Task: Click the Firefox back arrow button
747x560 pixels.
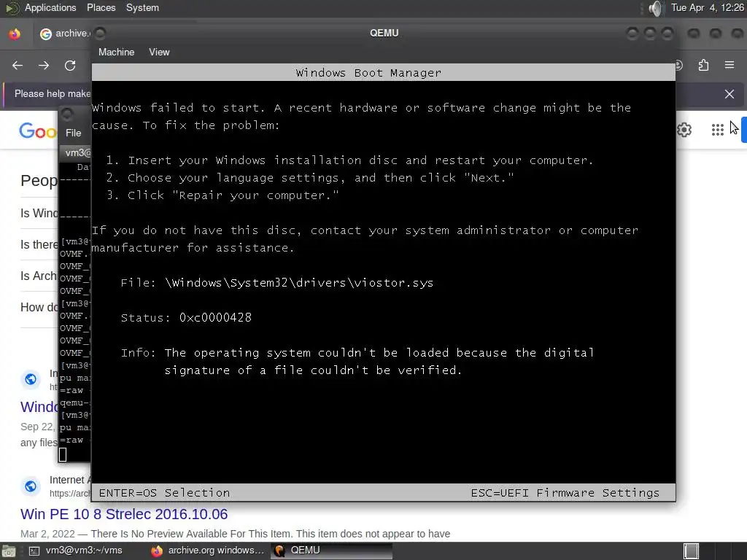Action: (x=18, y=65)
